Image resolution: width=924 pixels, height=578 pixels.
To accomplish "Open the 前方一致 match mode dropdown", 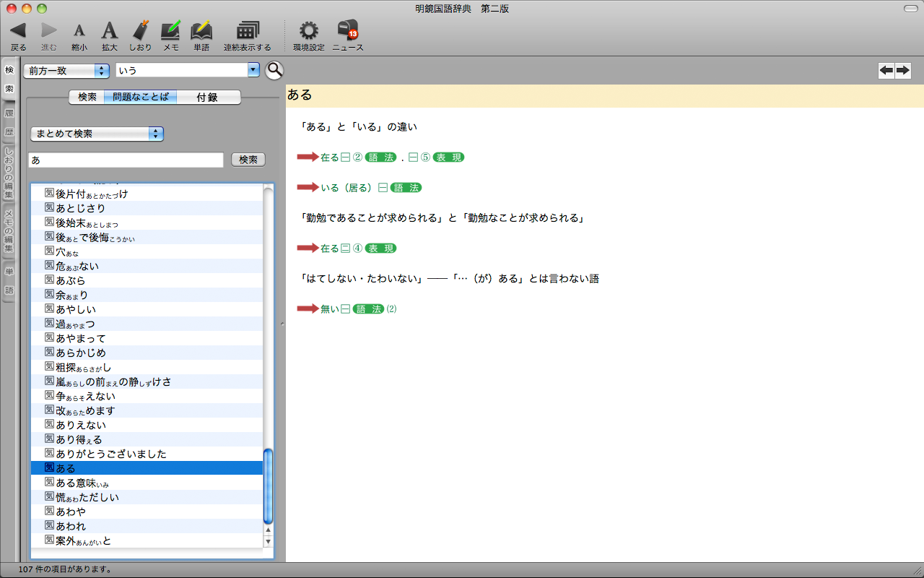I will click(66, 70).
